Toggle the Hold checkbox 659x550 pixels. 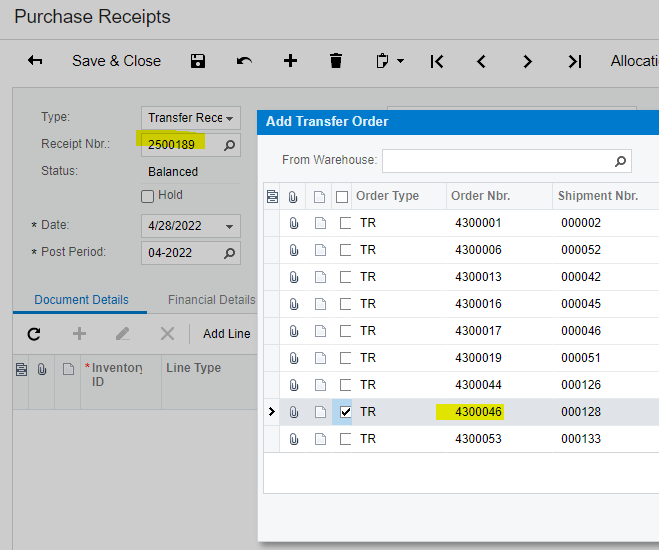tap(147, 196)
